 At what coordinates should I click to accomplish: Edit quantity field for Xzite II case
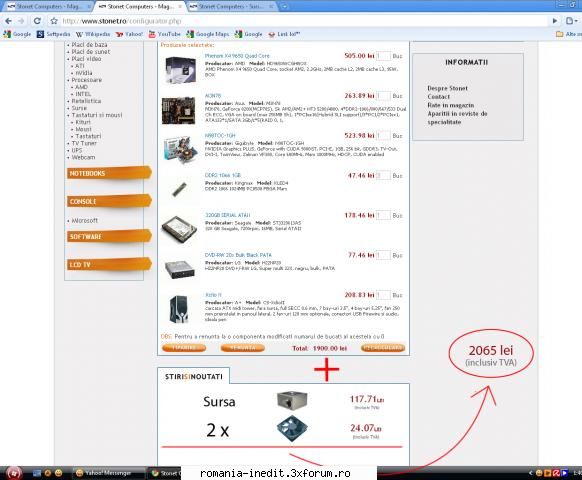point(383,295)
